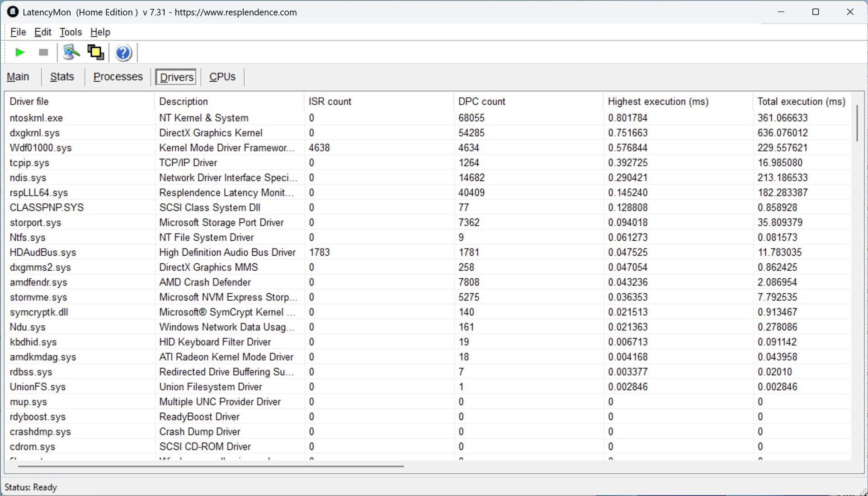Switch to the Stats tab
Viewport: 868px width, 496px height.
click(x=62, y=77)
